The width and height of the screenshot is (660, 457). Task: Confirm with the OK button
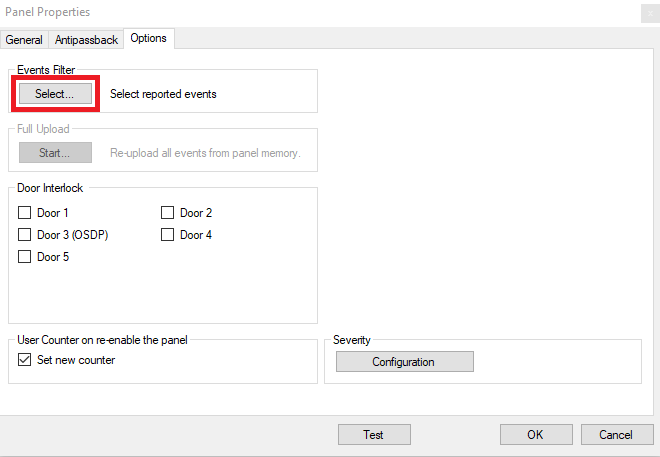point(536,434)
